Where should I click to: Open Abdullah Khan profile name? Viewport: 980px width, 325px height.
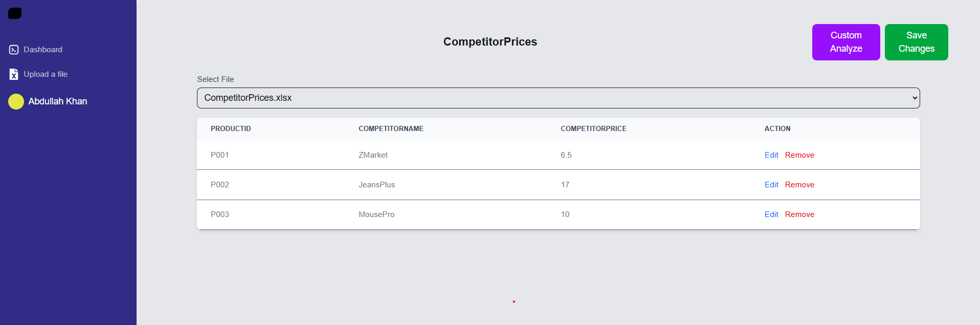pos(58,101)
